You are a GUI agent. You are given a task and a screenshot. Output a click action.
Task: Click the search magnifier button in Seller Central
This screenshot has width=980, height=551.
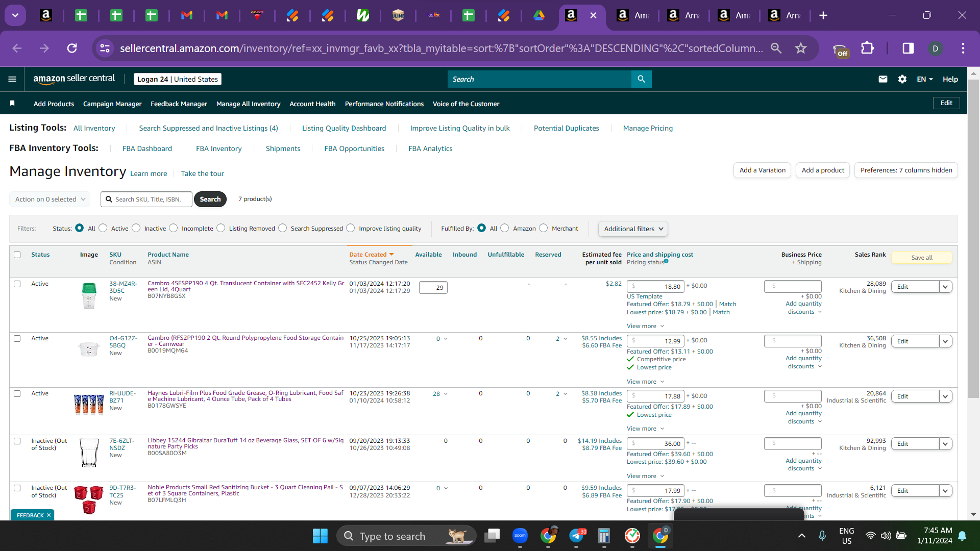[x=642, y=79]
